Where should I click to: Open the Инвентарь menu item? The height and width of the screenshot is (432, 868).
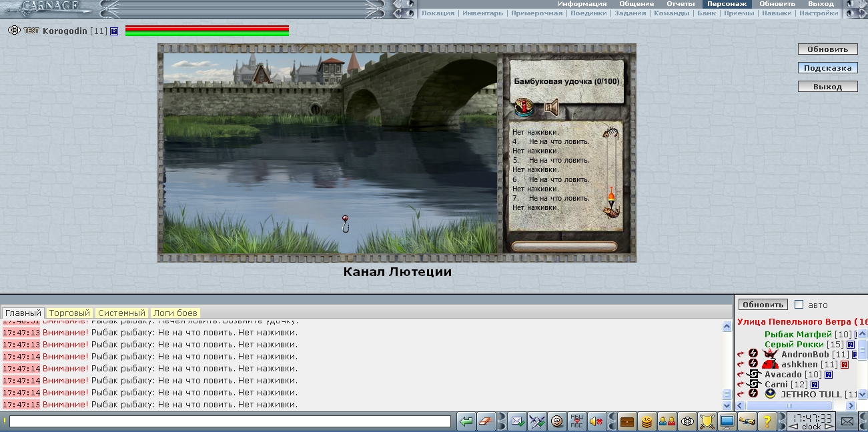click(482, 13)
